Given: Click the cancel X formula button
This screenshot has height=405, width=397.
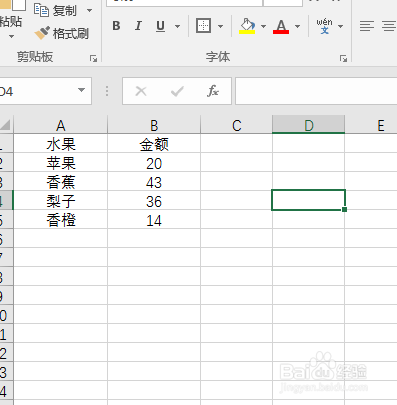Looking at the screenshot, I should [141, 91].
